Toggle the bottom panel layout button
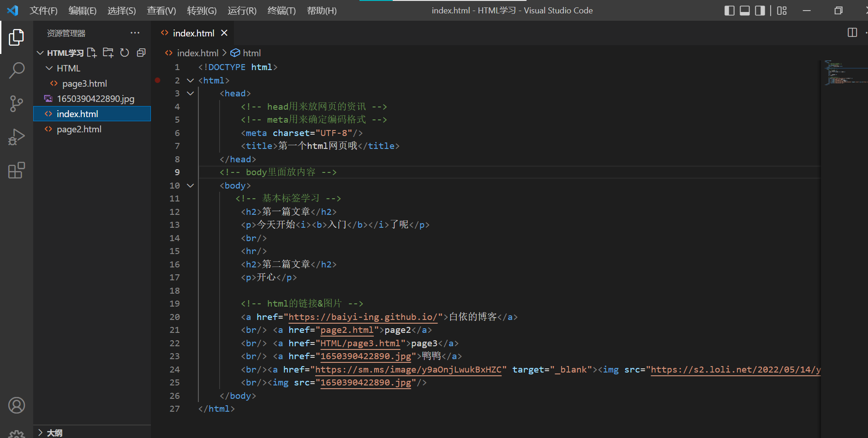Image resolution: width=868 pixels, height=438 pixels. (744, 11)
